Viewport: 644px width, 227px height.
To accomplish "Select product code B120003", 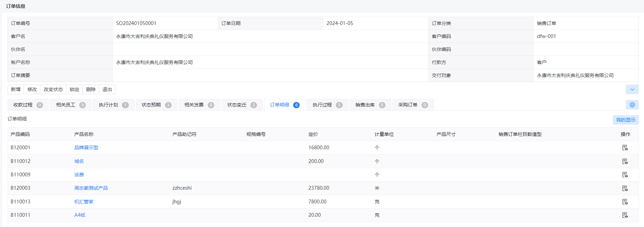I will tap(20, 188).
